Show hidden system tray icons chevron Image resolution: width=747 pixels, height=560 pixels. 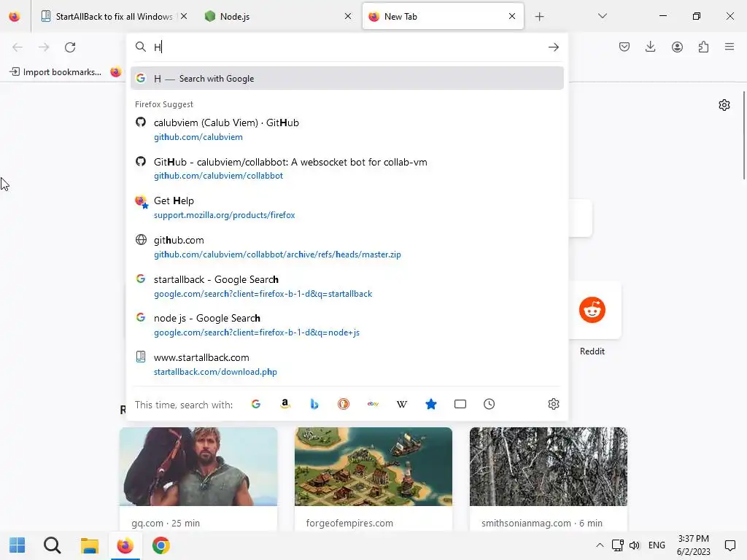click(x=600, y=545)
